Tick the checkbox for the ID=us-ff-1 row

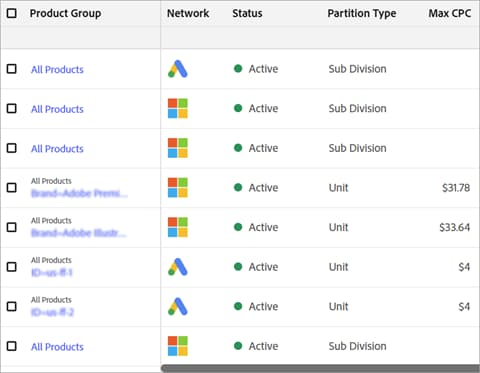(12, 267)
